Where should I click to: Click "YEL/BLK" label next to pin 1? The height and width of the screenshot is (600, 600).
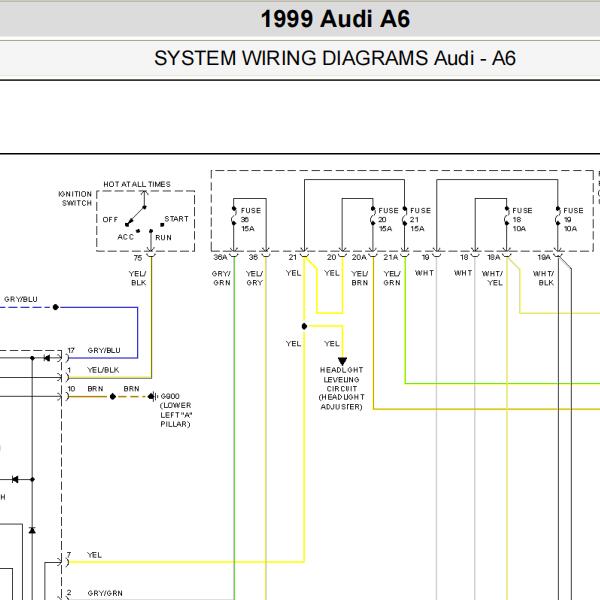coord(103,370)
